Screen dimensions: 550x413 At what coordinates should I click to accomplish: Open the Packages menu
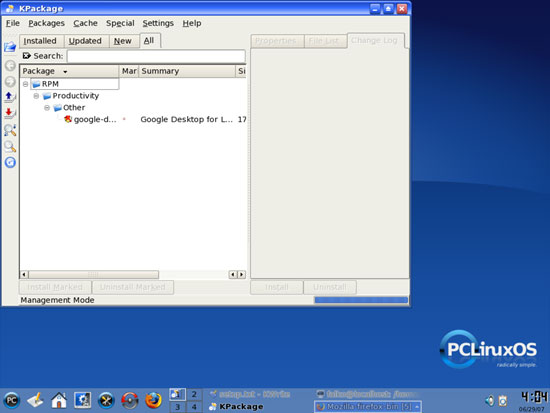pos(46,23)
